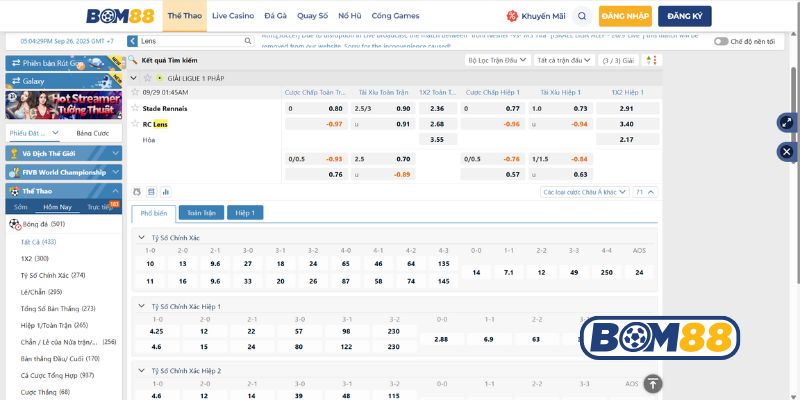
Task: Close the floating panel with X button
Action: point(786,151)
